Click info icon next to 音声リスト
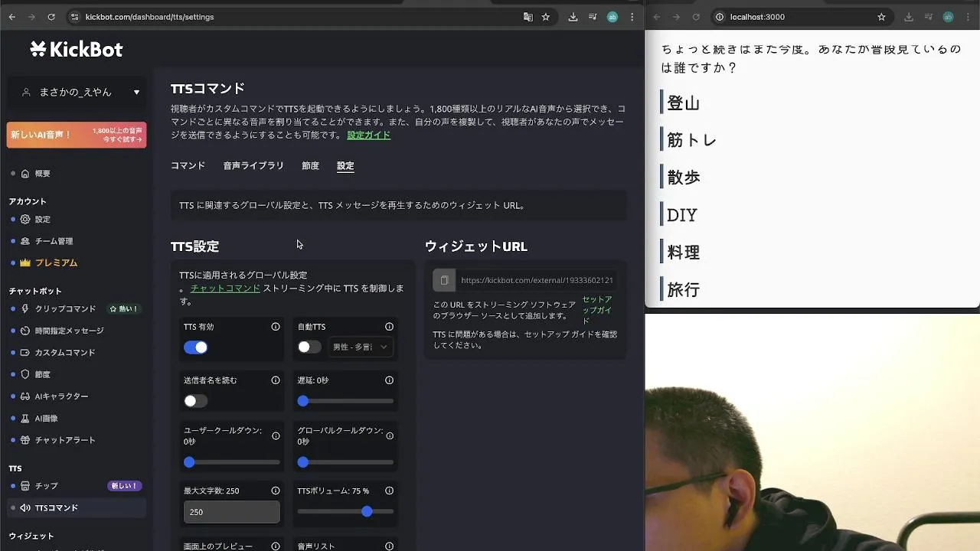The width and height of the screenshot is (980, 551). point(389,546)
